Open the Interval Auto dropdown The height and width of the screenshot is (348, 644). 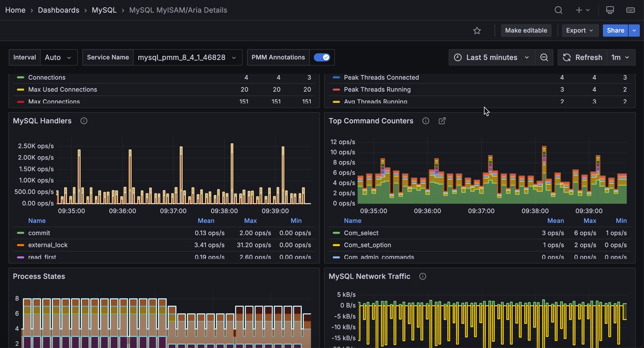(x=59, y=58)
